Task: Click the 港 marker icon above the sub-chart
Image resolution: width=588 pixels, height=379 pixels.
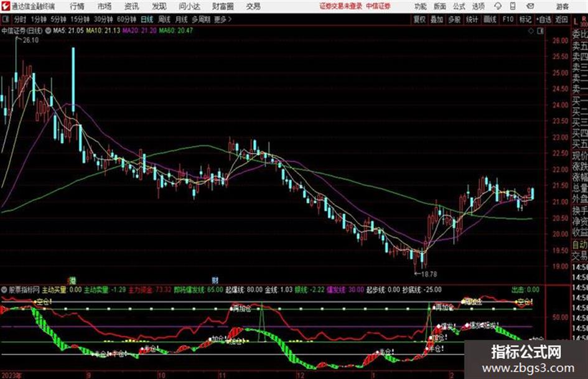Action: 72,280
